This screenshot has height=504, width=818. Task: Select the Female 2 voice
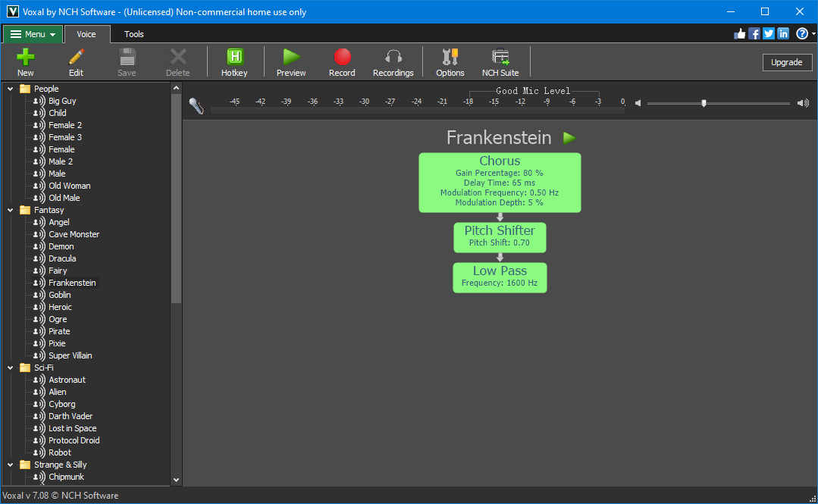click(x=64, y=125)
